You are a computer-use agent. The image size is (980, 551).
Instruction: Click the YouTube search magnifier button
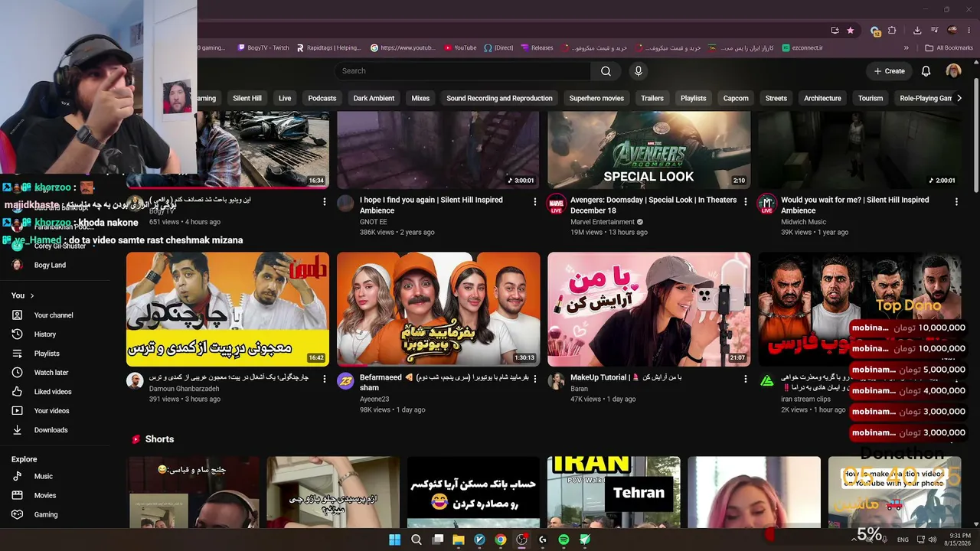coord(606,71)
